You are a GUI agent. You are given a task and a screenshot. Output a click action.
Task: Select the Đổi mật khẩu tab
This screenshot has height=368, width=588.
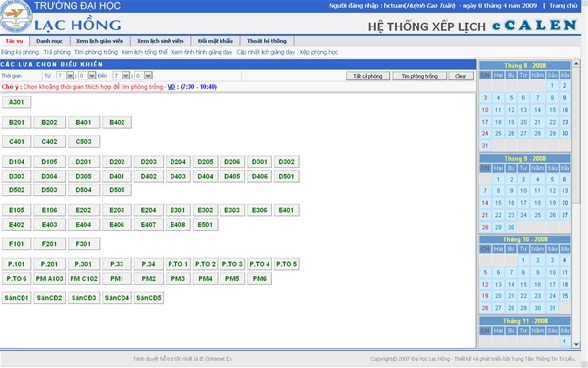pos(216,41)
